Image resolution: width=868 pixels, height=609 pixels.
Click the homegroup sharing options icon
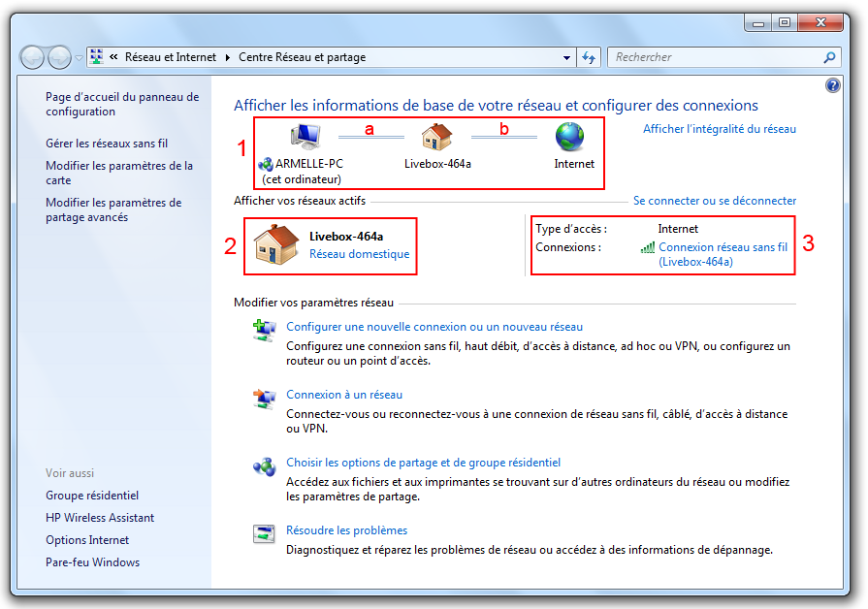click(x=265, y=466)
